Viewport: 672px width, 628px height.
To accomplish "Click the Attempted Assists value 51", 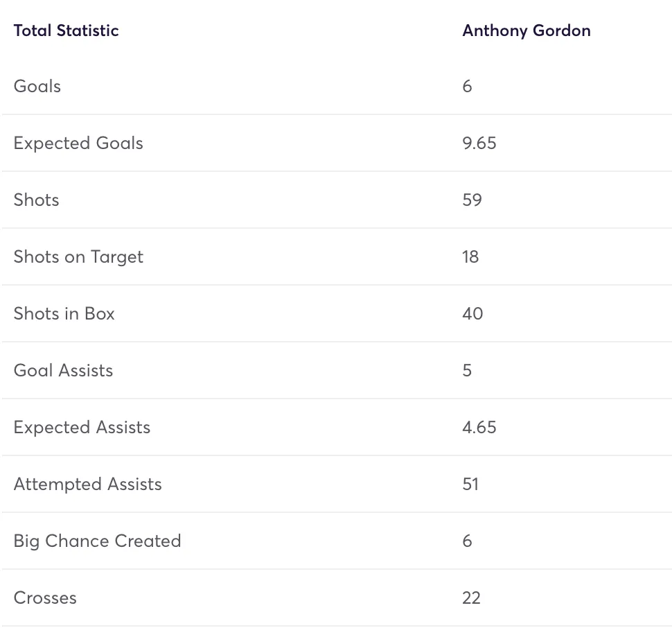I will (470, 485).
